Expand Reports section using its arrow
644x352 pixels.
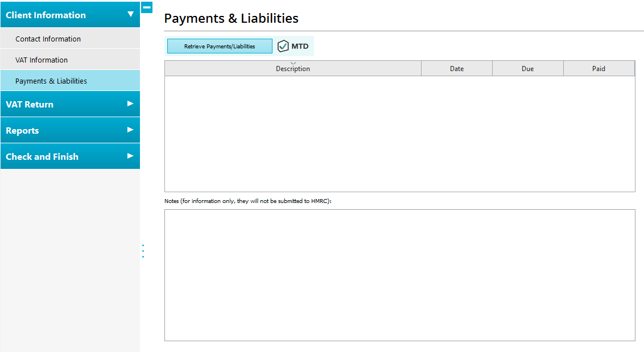click(x=130, y=130)
